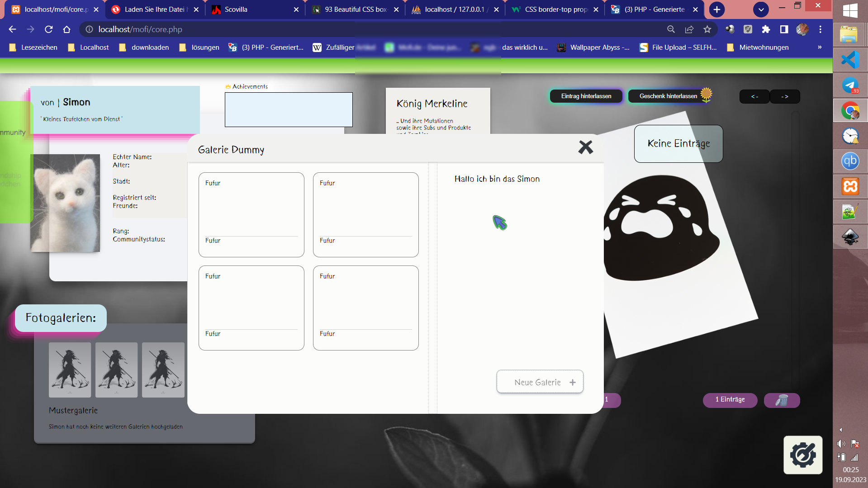Click the Mustergalerie title
The height and width of the screenshot is (488, 868).
click(x=73, y=411)
